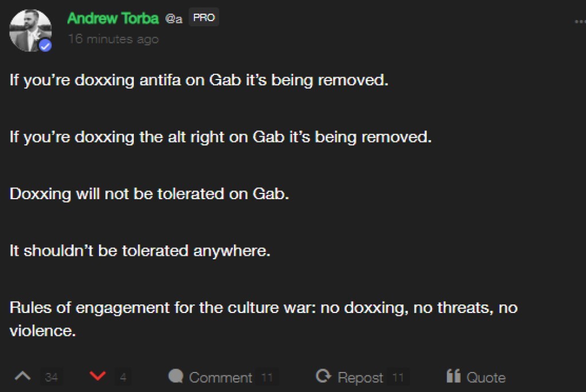Open the Andrew Torba profile name link

click(x=113, y=18)
